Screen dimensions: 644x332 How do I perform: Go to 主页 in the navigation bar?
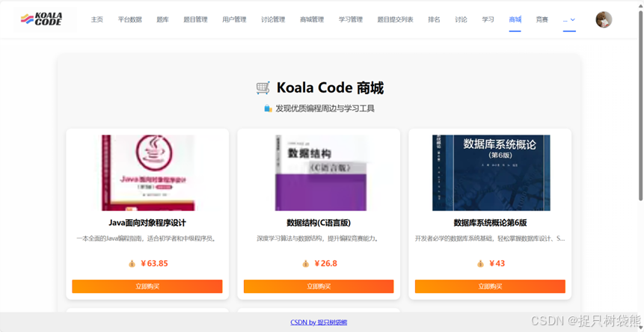click(97, 19)
